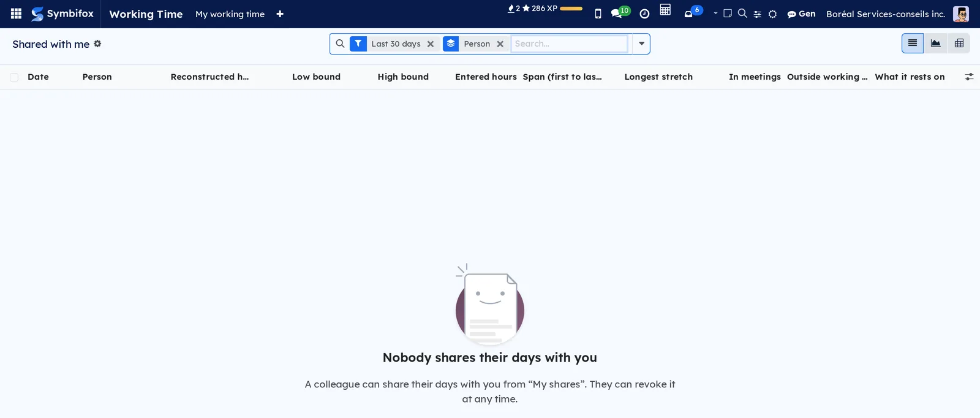The image size is (980, 418).
Task: Switch to list view
Action: [x=913, y=43]
